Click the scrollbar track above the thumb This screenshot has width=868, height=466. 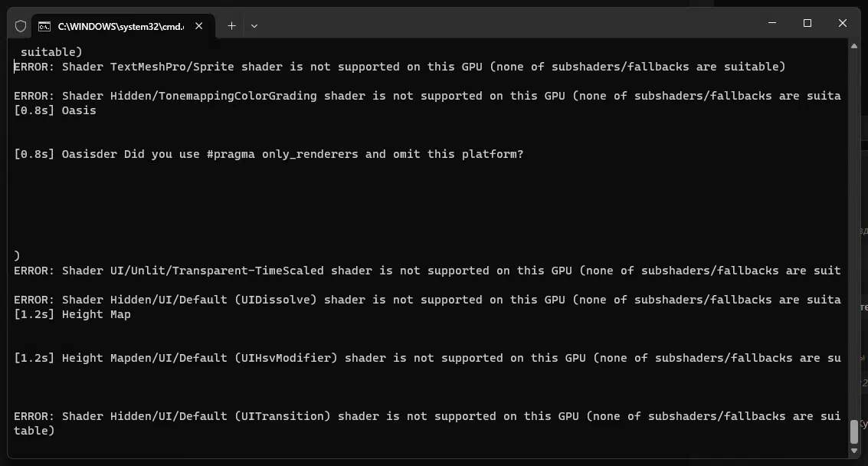[x=853, y=233]
